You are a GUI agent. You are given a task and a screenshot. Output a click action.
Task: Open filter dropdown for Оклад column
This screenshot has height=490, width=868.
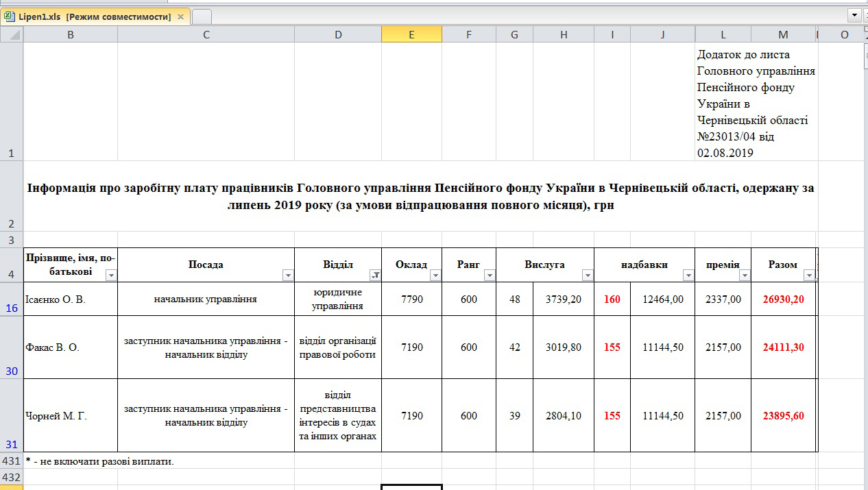435,275
